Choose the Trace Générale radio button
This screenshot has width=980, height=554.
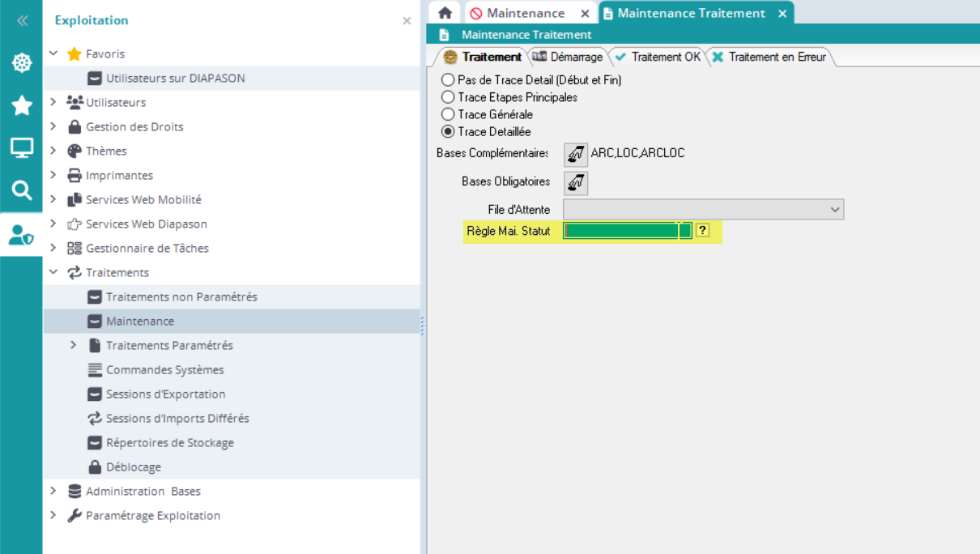pyautogui.click(x=448, y=115)
